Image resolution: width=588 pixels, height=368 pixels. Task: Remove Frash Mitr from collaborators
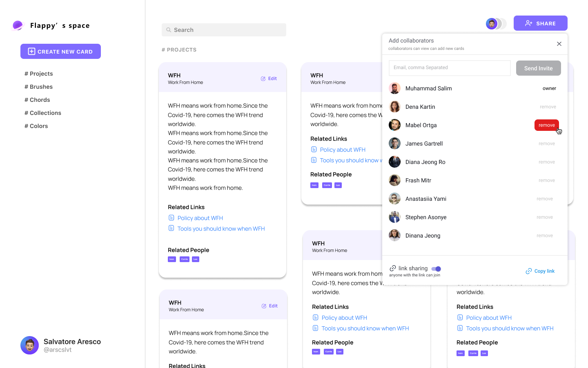click(x=547, y=180)
